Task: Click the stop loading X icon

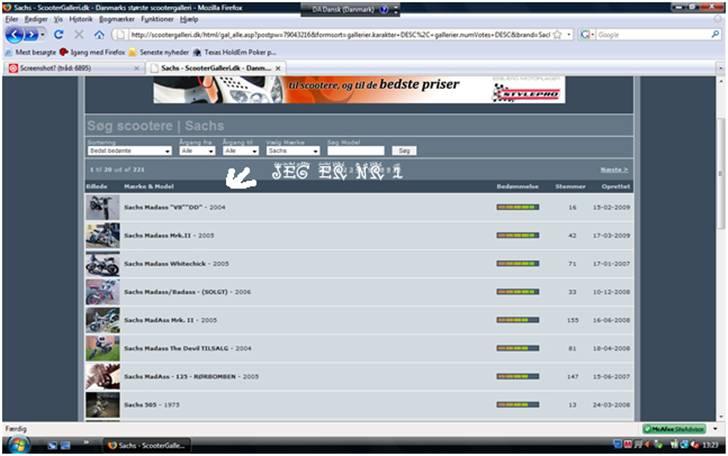Action: click(x=79, y=34)
